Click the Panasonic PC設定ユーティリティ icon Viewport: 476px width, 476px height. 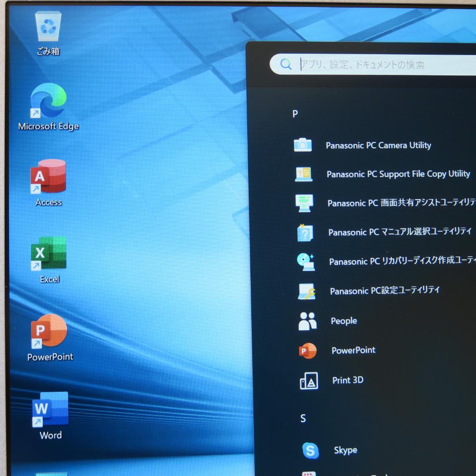point(307,291)
